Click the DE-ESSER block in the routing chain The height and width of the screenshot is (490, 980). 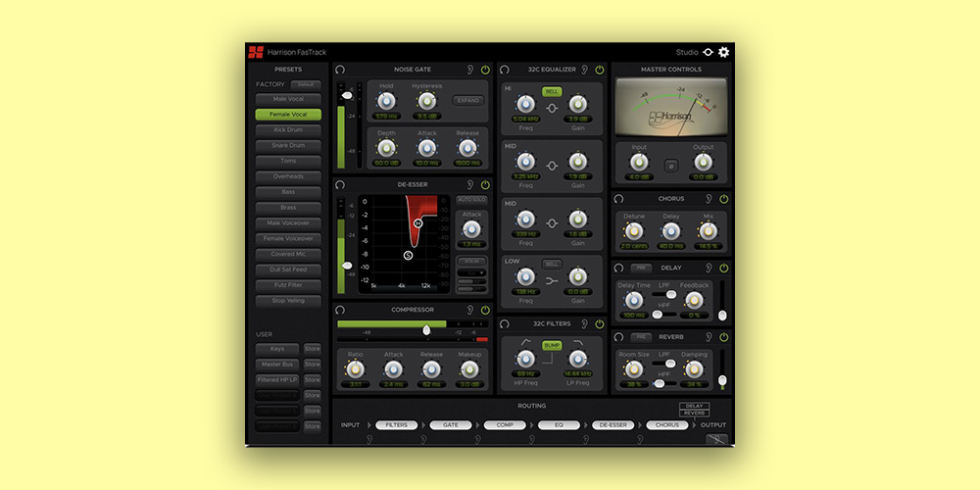click(x=612, y=425)
